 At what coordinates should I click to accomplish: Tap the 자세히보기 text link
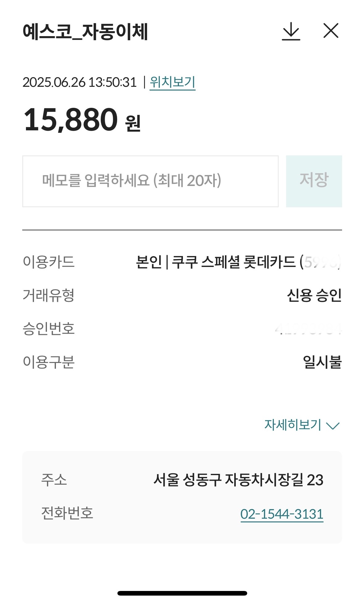point(293,425)
